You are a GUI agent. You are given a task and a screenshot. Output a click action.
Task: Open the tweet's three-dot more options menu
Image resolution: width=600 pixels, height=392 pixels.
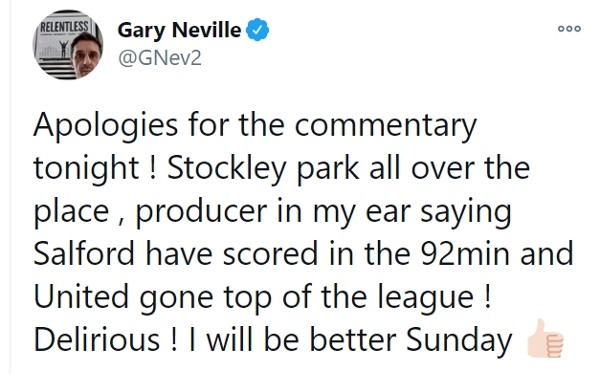tap(569, 29)
